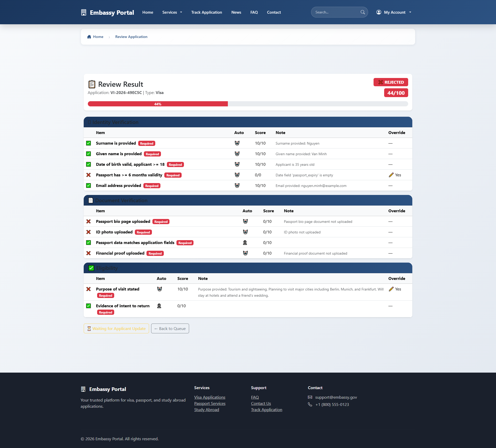Click the 44% red progress bar

pos(158,104)
